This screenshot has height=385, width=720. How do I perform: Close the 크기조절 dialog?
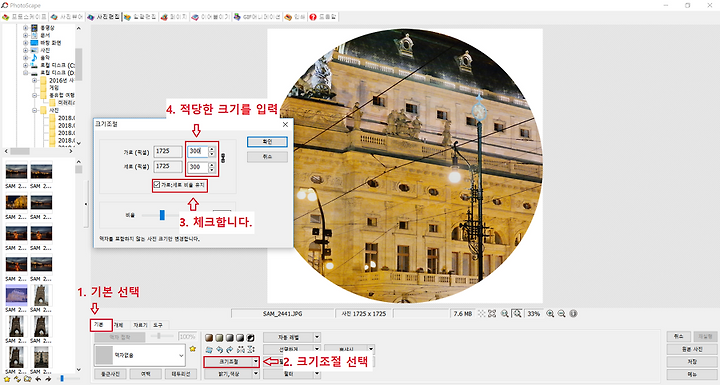pyautogui.click(x=285, y=125)
